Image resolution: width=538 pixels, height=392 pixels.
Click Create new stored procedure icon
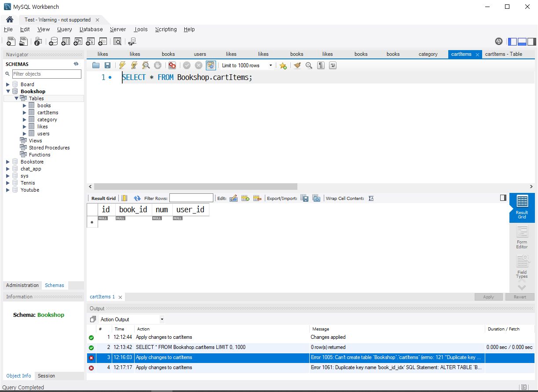(x=90, y=41)
